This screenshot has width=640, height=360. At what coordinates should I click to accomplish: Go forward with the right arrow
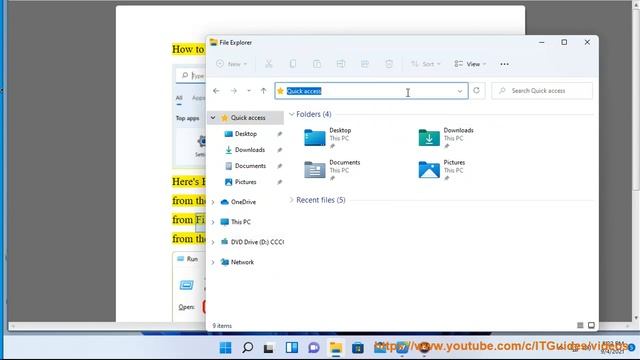pos(234,91)
